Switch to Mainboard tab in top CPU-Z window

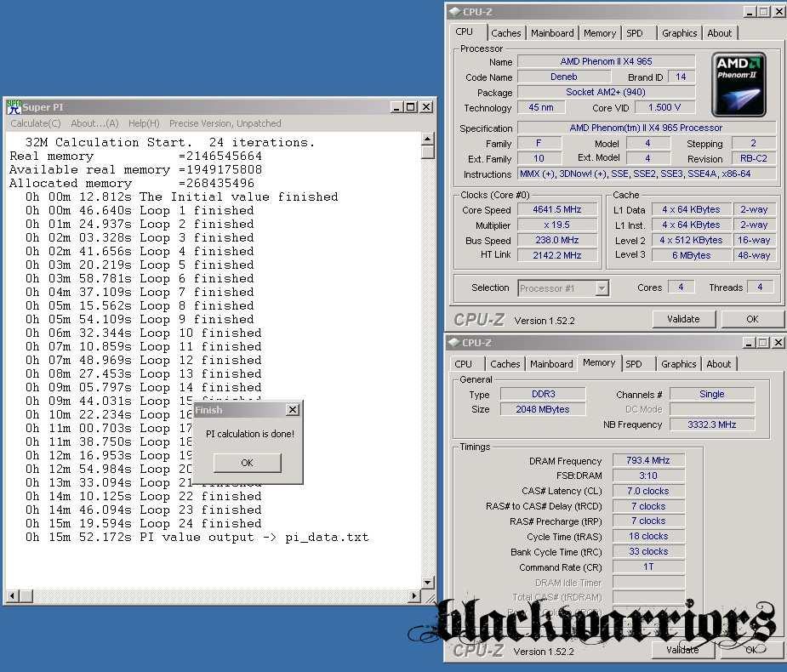552,33
